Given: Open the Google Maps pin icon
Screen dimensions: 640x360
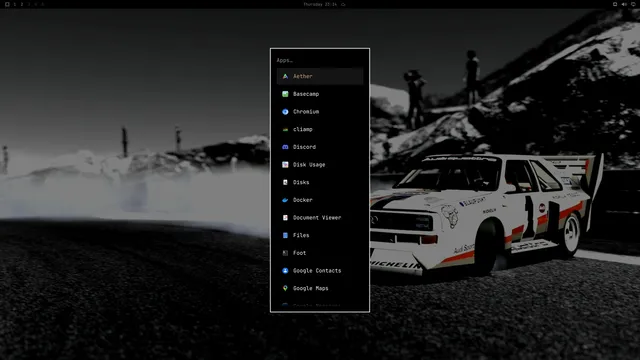Looking at the screenshot, I should tap(285, 288).
